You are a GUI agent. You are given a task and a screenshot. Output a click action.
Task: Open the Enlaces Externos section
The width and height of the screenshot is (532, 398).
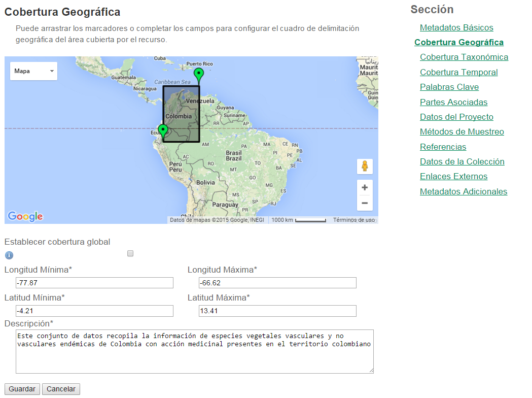453,176
